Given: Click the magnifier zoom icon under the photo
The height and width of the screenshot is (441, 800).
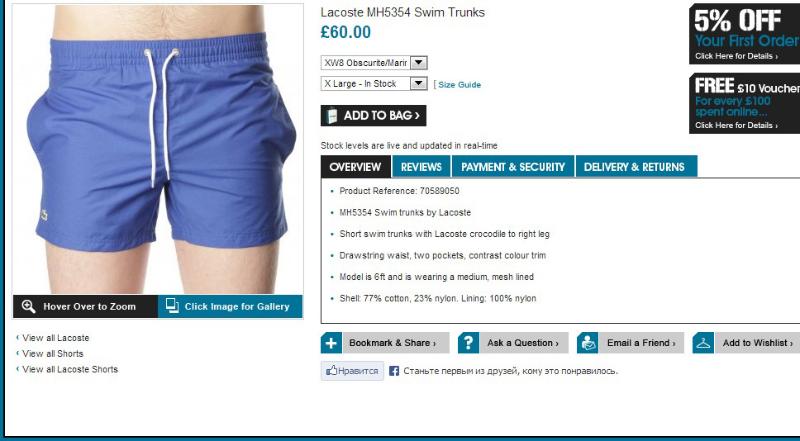Looking at the screenshot, I should (x=29, y=306).
